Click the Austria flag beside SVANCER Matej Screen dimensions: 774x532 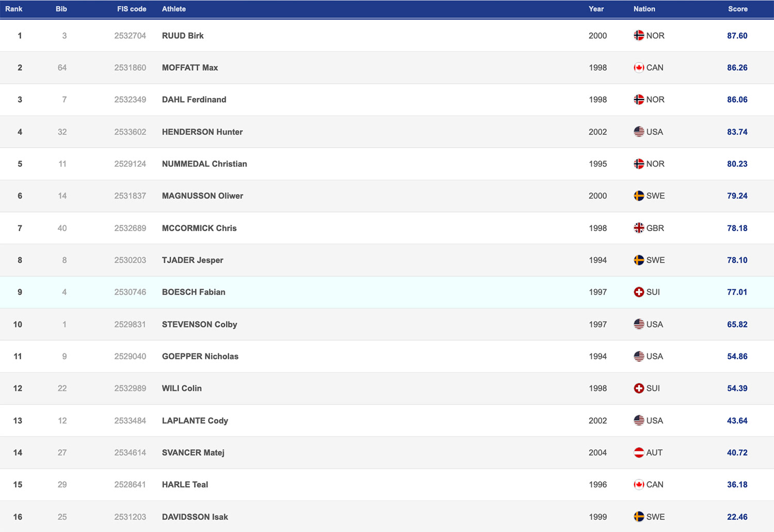pos(639,453)
